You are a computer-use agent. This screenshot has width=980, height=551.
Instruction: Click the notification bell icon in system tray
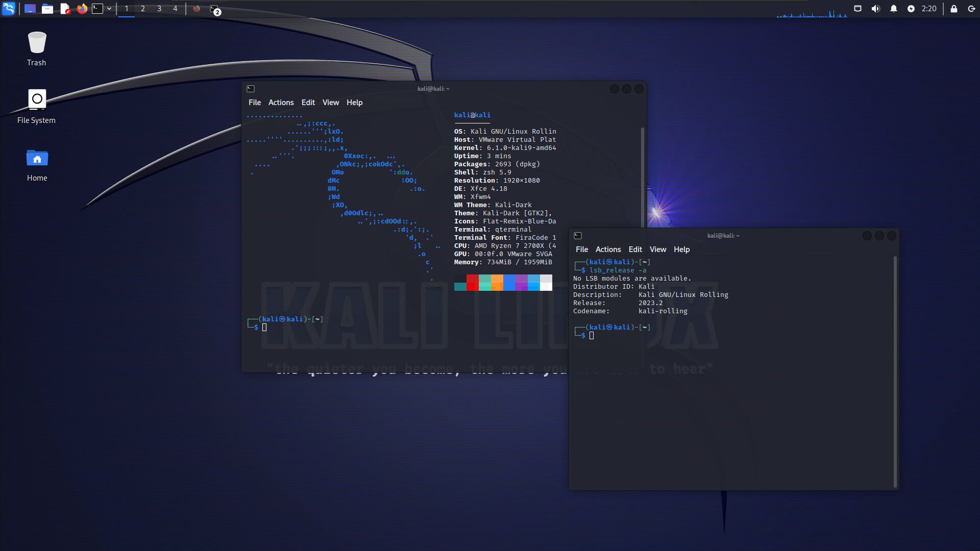coord(893,8)
